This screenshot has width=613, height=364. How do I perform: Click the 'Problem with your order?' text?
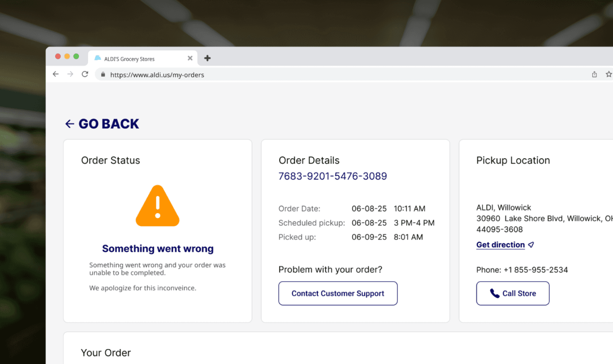(330, 270)
